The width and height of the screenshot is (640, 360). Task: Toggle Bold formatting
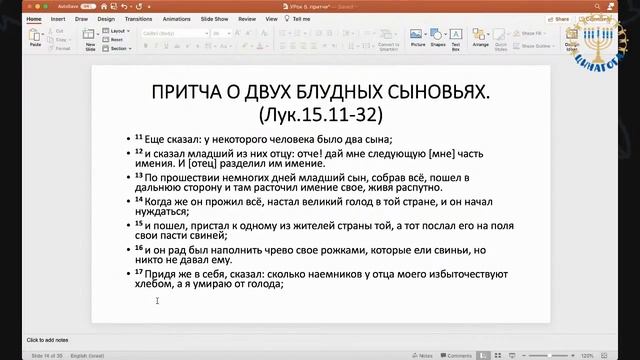tap(146, 46)
